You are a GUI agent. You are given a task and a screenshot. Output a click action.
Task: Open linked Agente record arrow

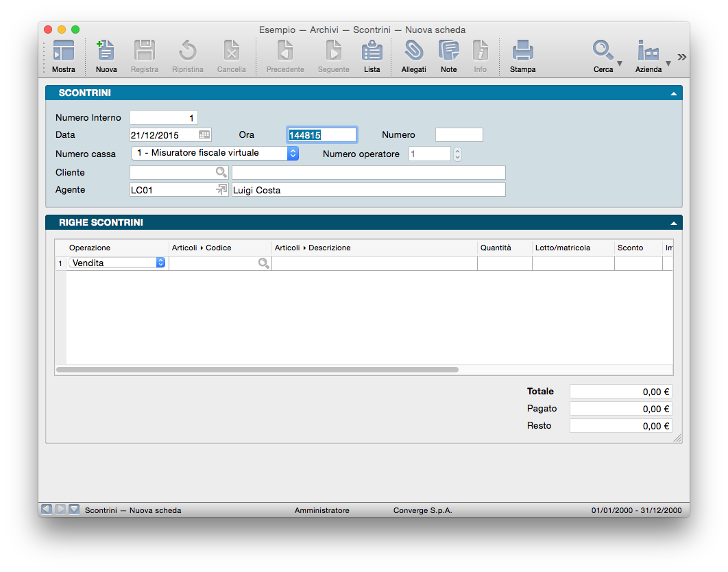pos(221,189)
